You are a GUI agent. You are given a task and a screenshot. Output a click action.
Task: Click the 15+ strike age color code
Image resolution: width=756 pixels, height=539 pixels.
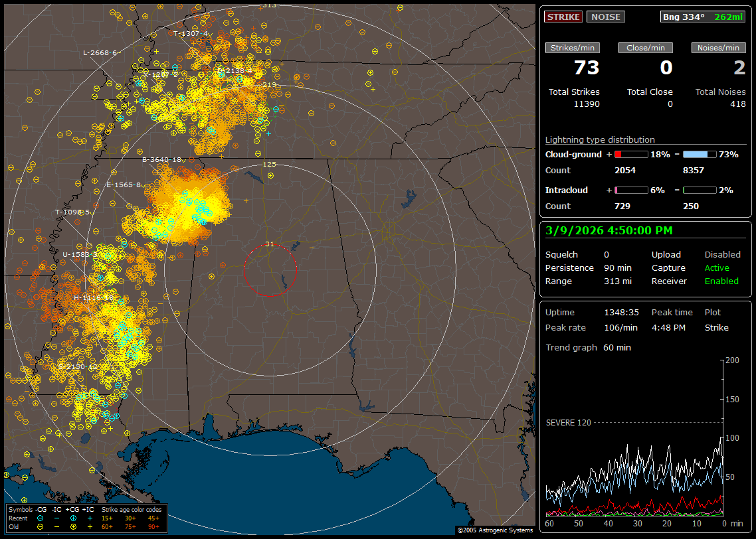[107, 518]
